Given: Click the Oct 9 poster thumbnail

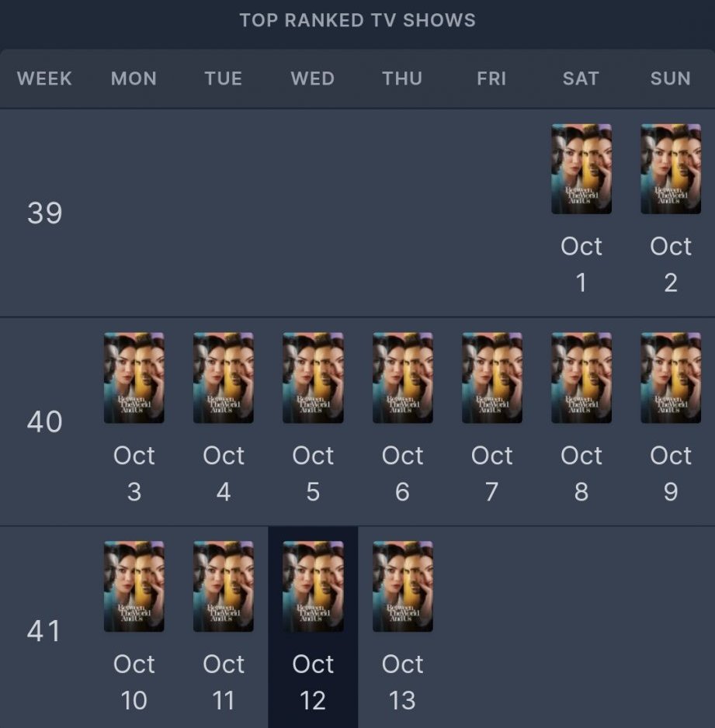Looking at the screenshot, I should pos(670,377).
